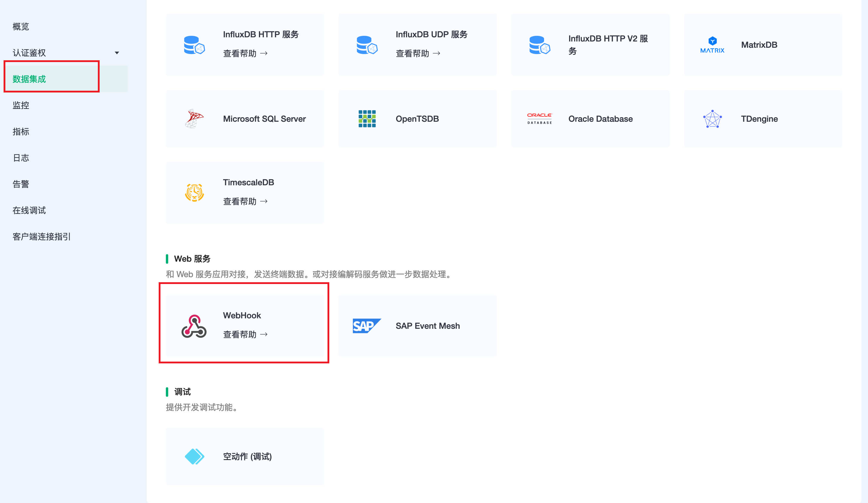868x503 pixels.
Task: Select the TDengine pentagon icon
Action: pos(712,119)
